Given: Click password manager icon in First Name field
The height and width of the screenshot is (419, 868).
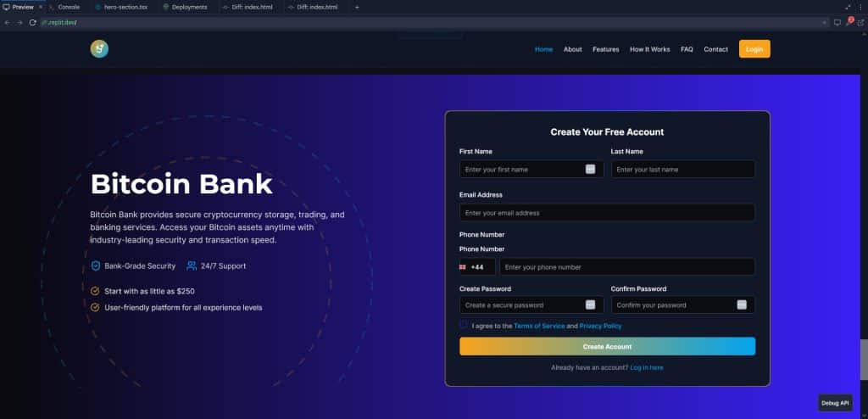Looking at the screenshot, I should [x=590, y=170].
